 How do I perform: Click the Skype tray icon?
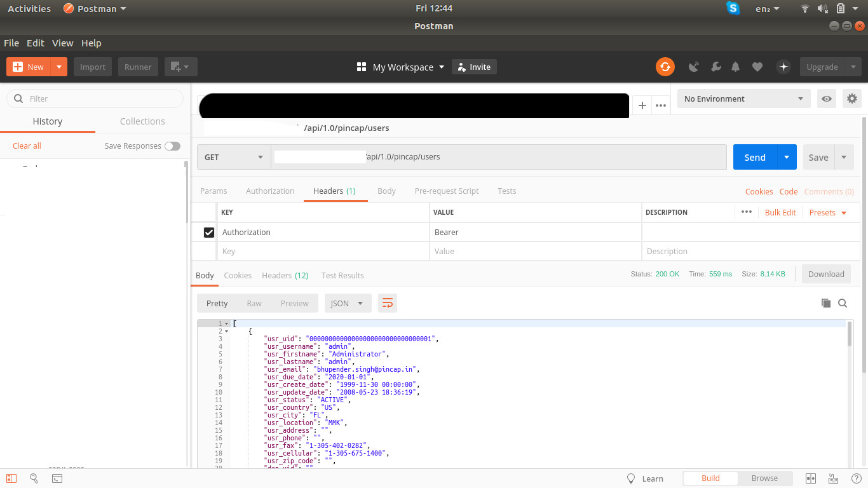pos(733,8)
